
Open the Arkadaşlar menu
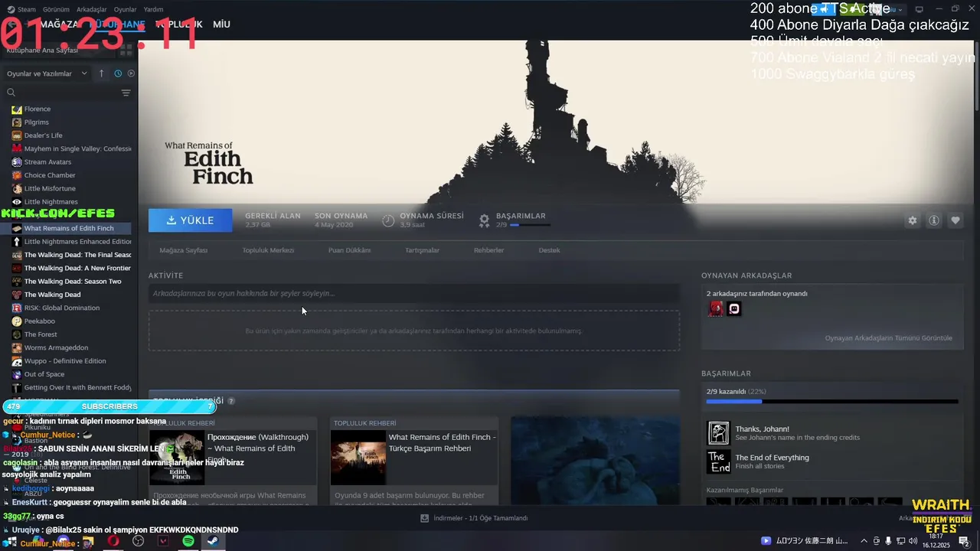92,9
